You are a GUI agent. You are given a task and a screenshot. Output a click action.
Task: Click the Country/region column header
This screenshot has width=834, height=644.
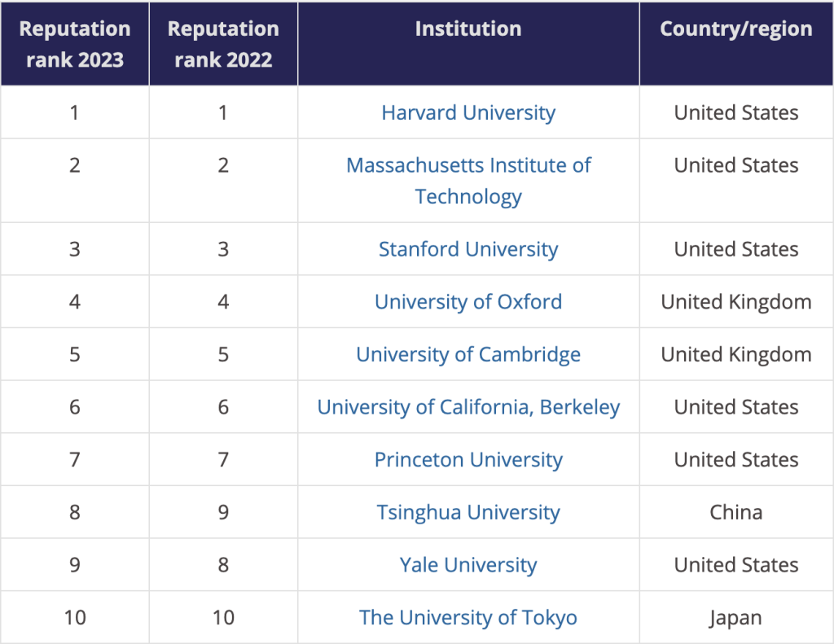point(736,29)
